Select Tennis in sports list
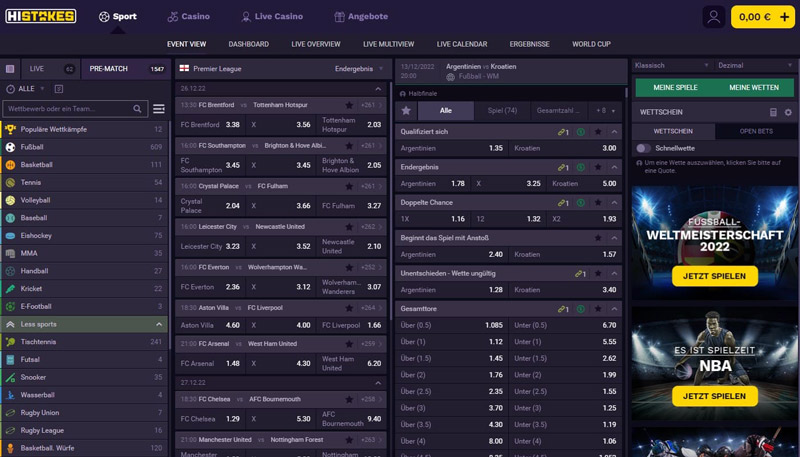This screenshot has width=800, height=457. [85, 182]
